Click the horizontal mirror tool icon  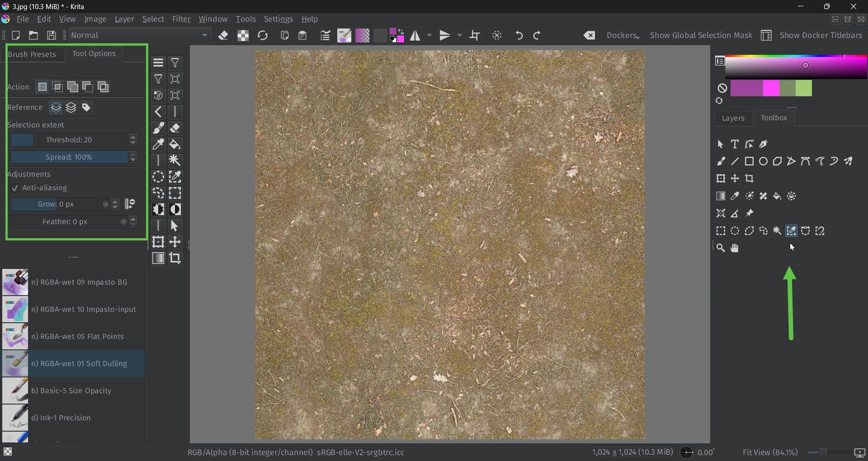(415, 35)
